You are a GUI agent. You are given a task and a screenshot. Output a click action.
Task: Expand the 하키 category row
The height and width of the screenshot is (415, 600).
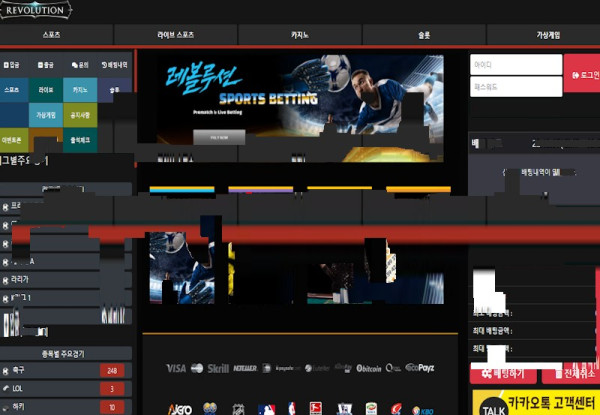[x=65, y=407]
